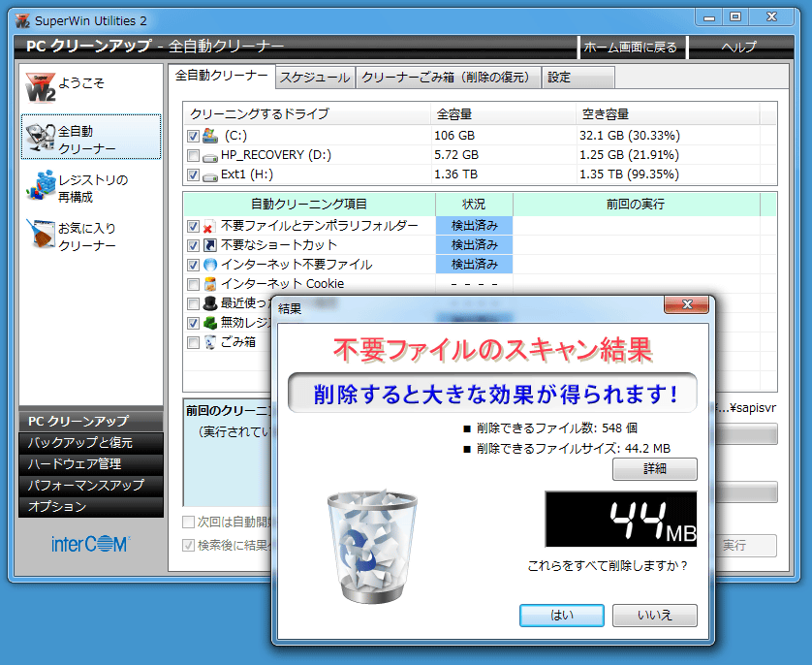Click the SuperWin W2 welcome icon

tap(40, 88)
